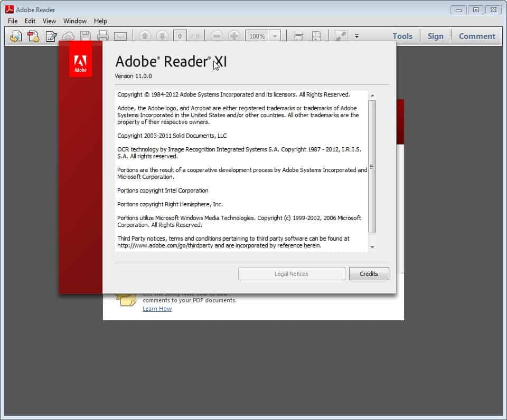Image resolution: width=507 pixels, height=420 pixels.
Task: Click the Zoom Out minus icon
Action: [217, 36]
